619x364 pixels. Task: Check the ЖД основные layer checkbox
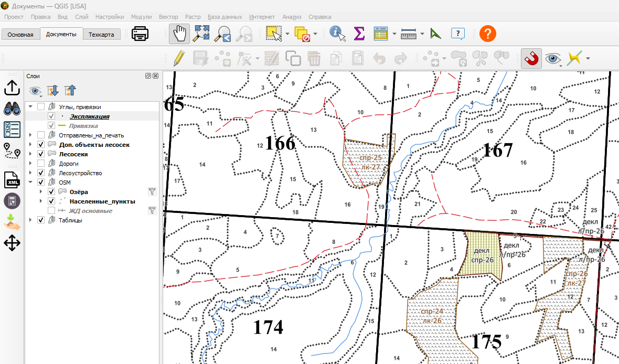51,210
